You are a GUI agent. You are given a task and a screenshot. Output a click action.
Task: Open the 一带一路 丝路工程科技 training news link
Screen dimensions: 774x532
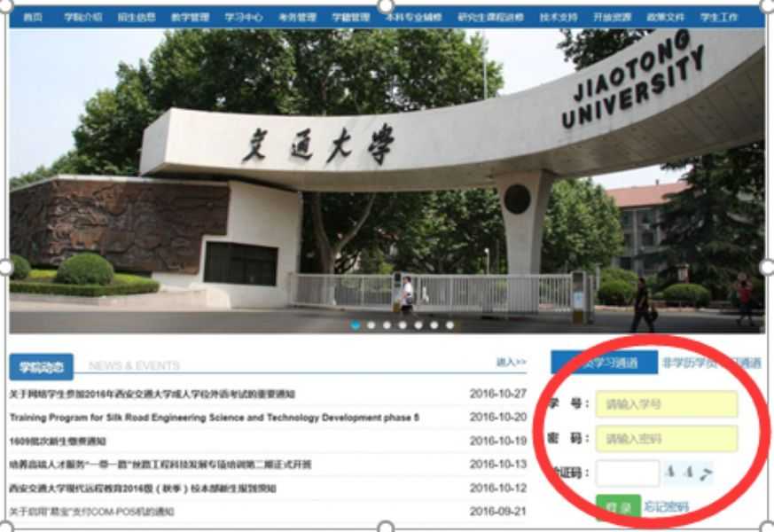tap(160, 465)
